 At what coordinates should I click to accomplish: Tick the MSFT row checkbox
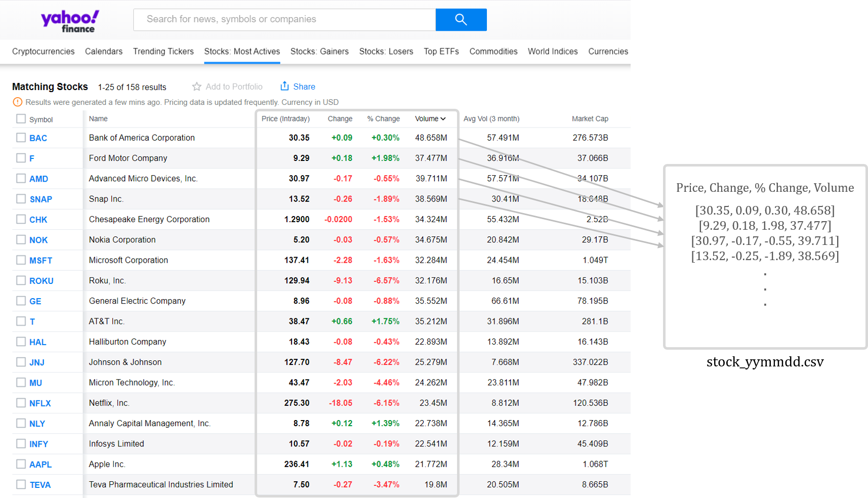[x=21, y=260]
